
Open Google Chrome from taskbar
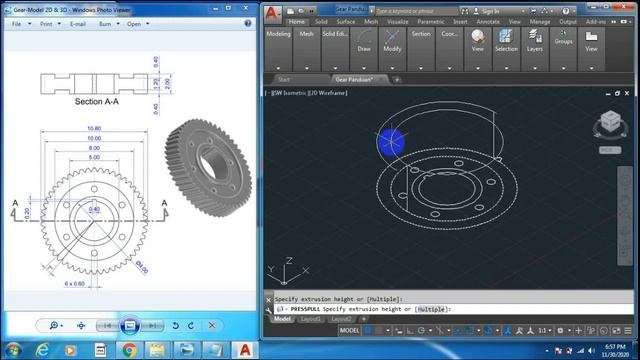[x=129, y=350]
